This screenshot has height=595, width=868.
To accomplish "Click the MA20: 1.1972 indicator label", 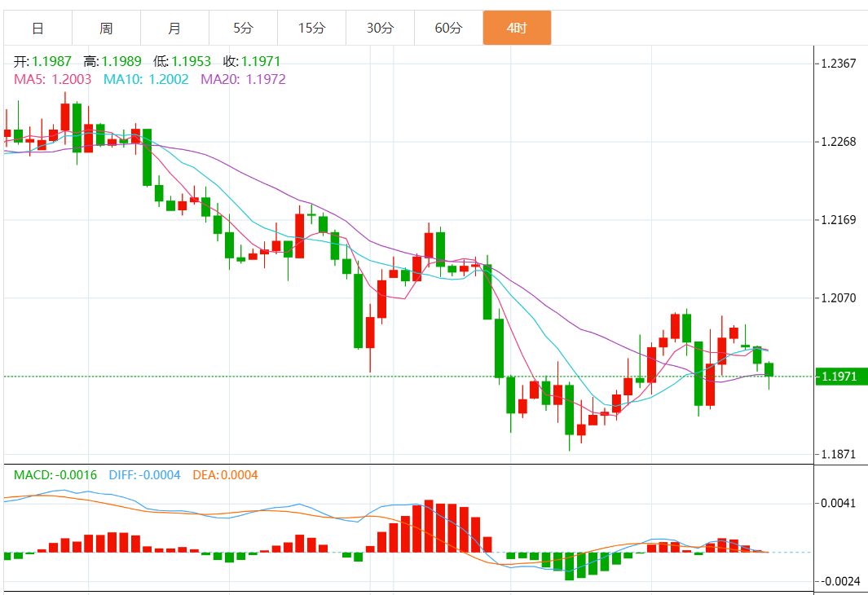I will click(243, 79).
